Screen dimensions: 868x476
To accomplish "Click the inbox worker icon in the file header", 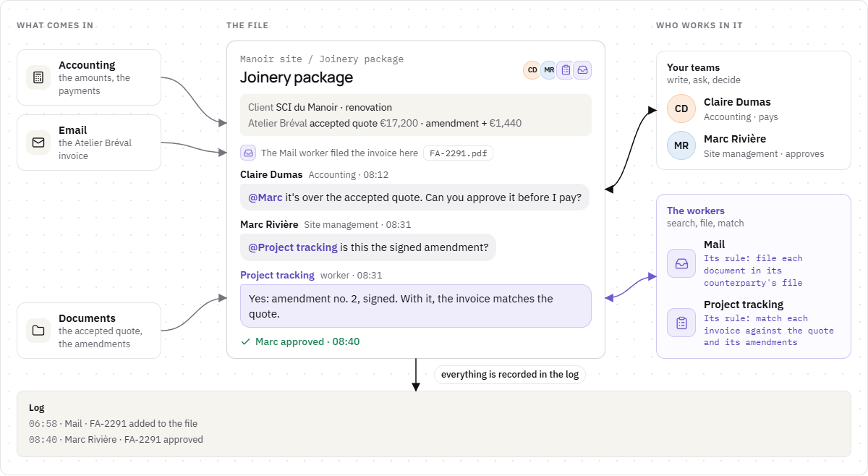I will pyautogui.click(x=582, y=70).
